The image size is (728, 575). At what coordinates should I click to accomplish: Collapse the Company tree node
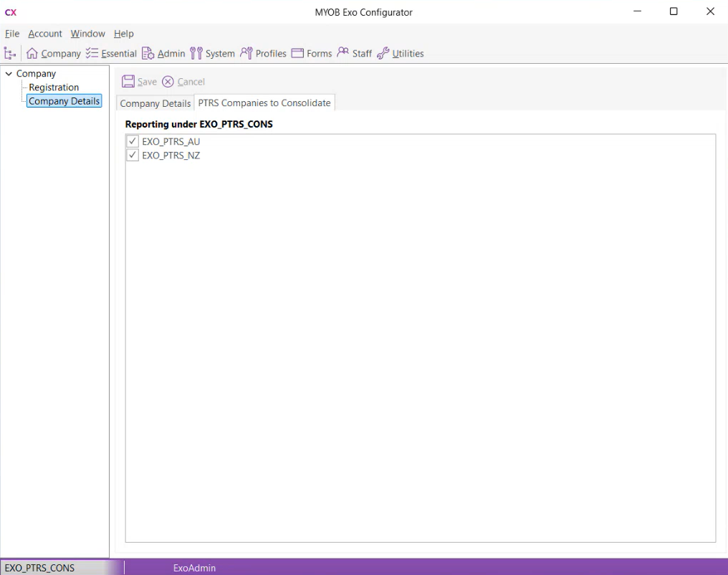9,74
